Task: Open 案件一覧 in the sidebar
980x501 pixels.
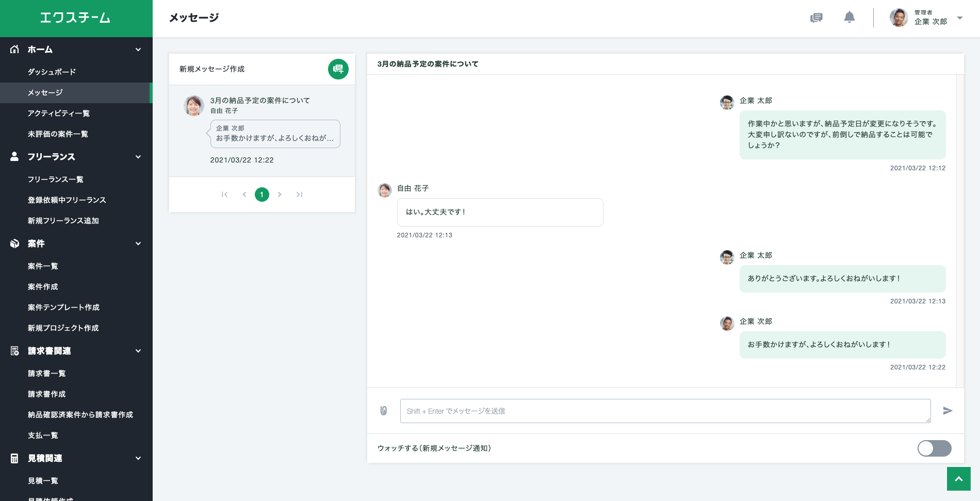Action: click(x=43, y=266)
